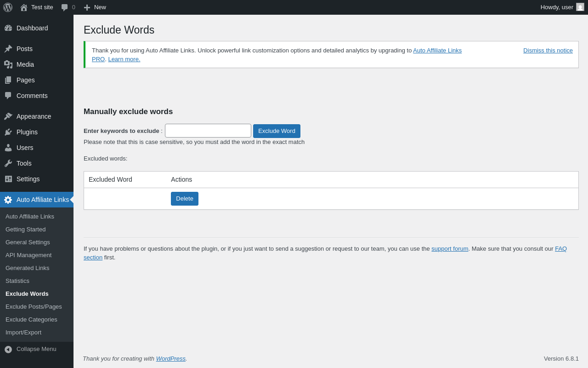Click the Comments speech bubble icon in sidebar
The image size is (588, 368).
click(8, 96)
